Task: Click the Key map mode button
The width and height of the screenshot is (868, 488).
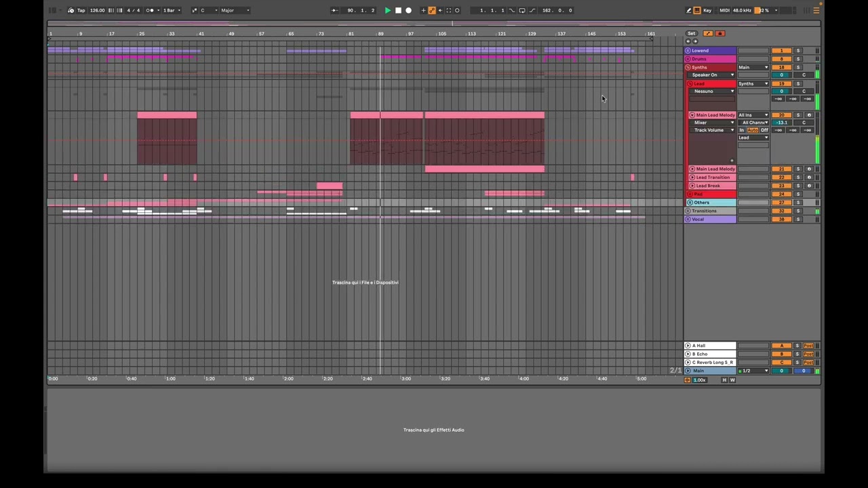Action: [x=707, y=10]
